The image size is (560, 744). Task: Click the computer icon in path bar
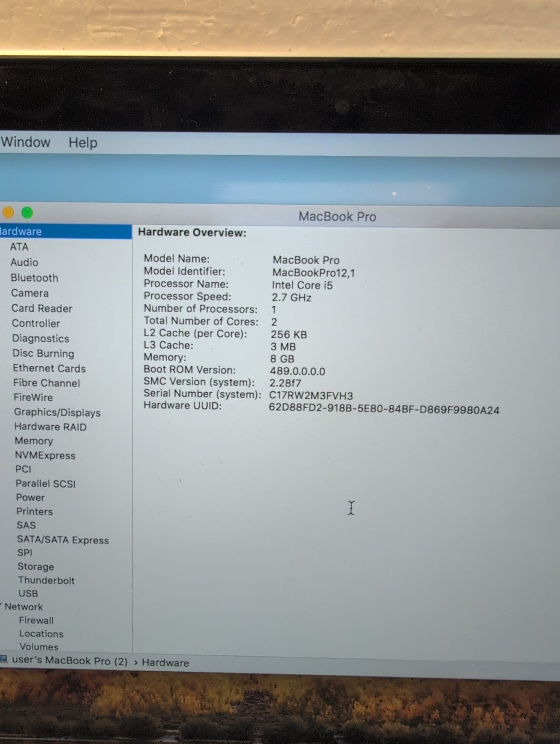4,660
